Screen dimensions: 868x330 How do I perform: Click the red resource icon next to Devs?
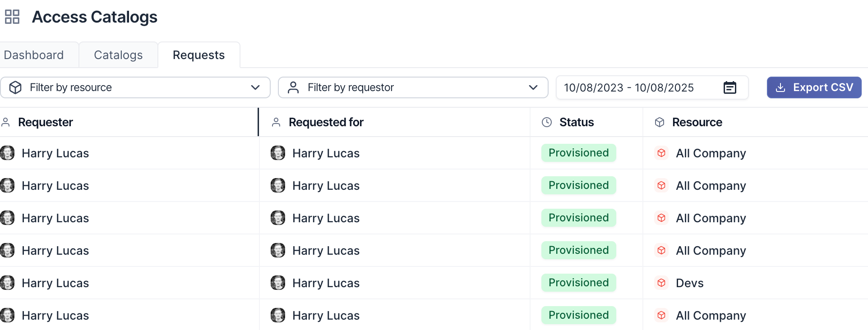661,283
